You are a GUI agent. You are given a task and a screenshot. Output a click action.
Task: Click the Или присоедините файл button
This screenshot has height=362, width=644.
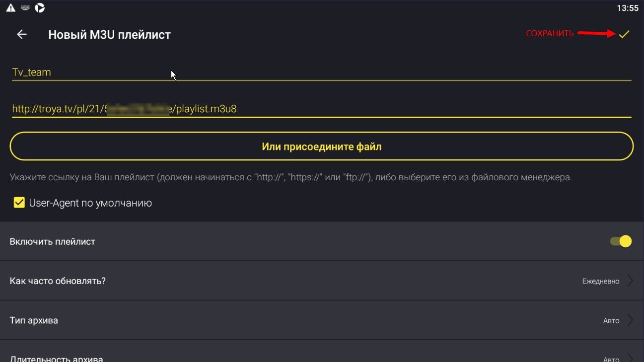(322, 146)
